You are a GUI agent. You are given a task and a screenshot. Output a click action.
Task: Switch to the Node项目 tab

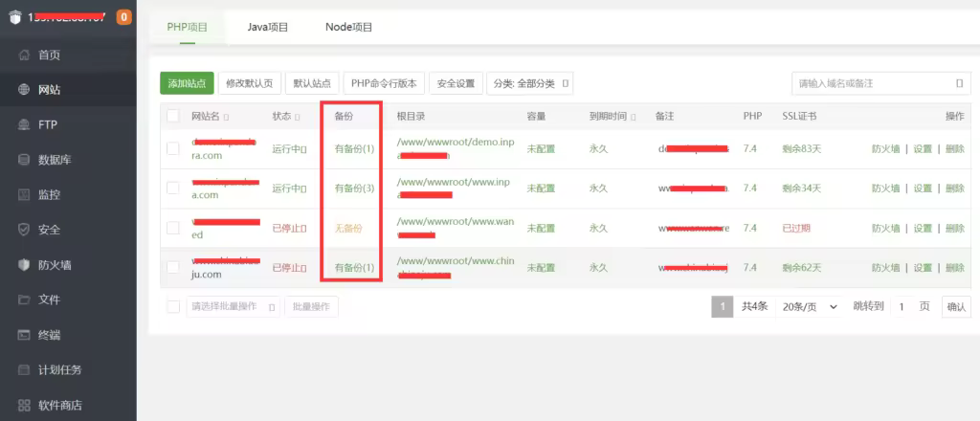point(348,27)
